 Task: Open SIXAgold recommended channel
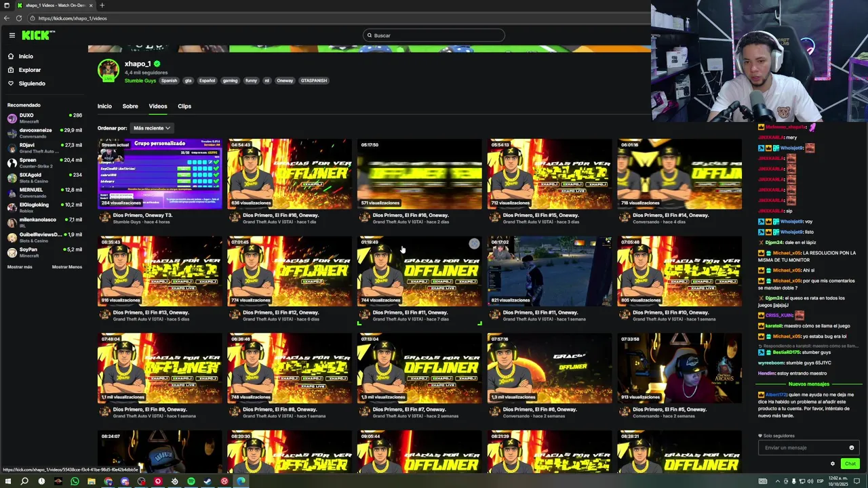[44, 178]
